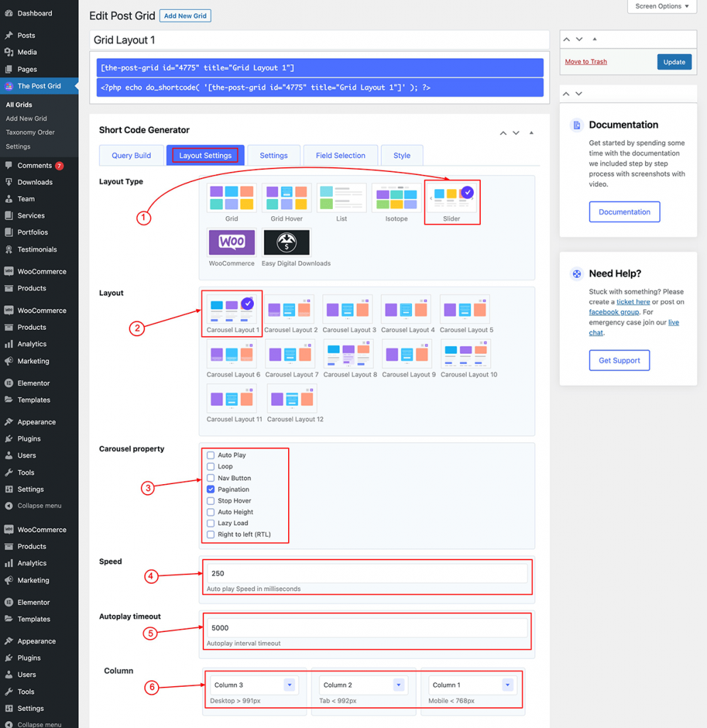Enable the Auto Play checkbox
Screen dimensions: 707x728
[211, 455]
